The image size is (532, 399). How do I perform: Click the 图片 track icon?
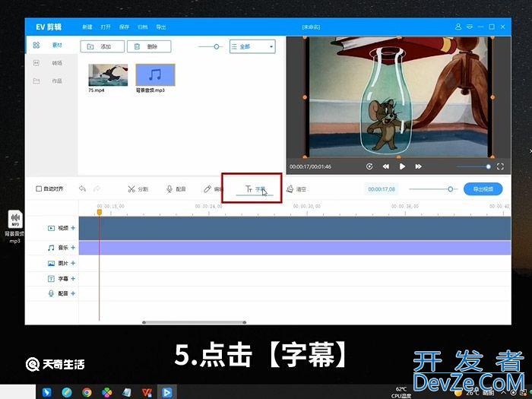[x=51, y=263]
